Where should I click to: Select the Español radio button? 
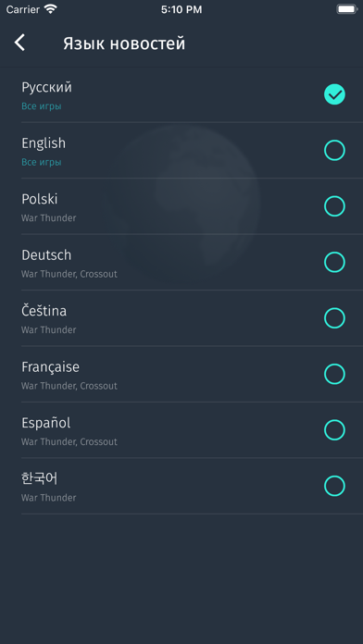(x=334, y=430)
